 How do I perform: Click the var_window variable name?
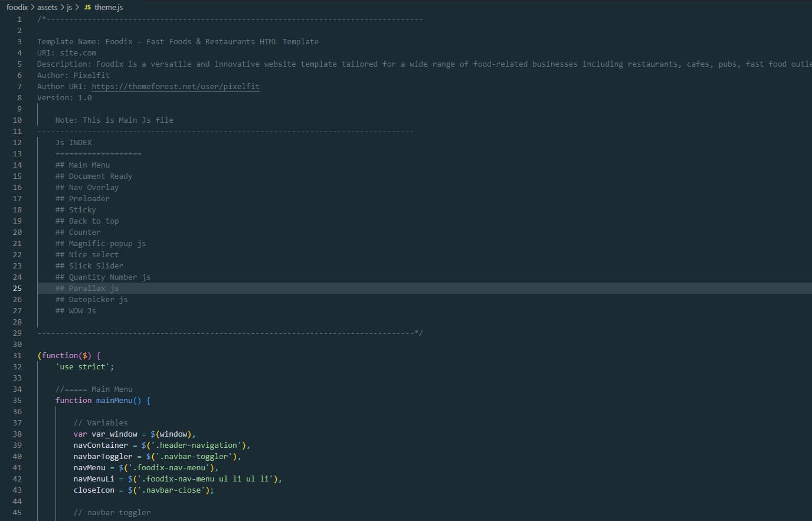(x=114, y=434)
